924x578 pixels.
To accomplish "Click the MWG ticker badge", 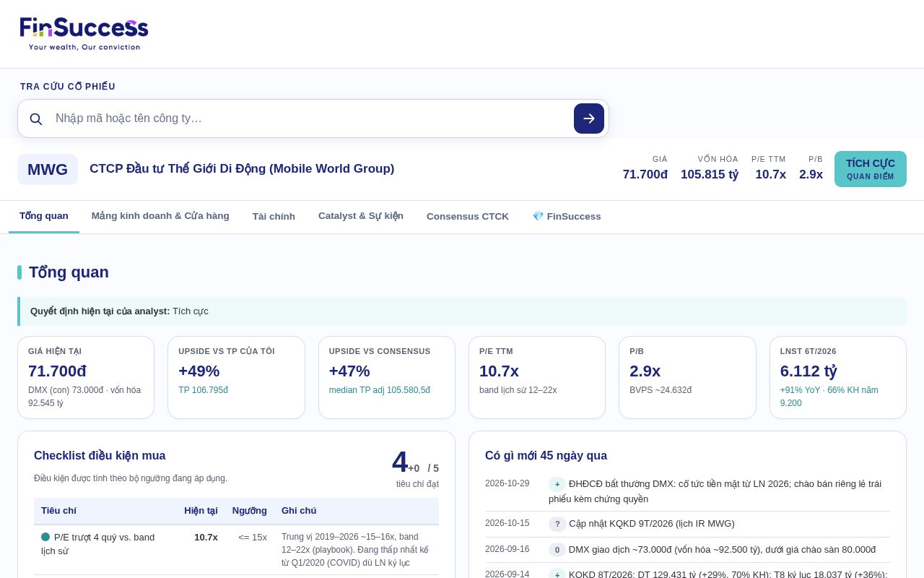I will [x=48, y=169].
